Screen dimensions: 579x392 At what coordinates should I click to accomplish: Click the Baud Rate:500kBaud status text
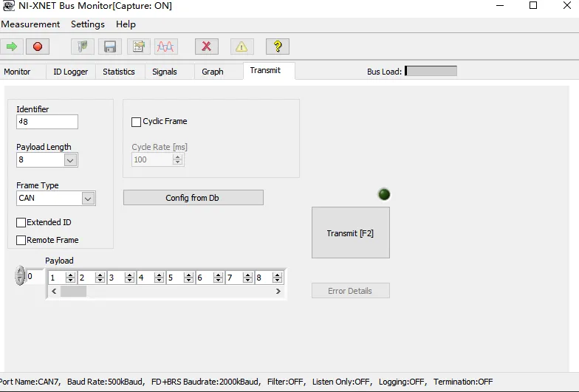(x=106, y=382)
